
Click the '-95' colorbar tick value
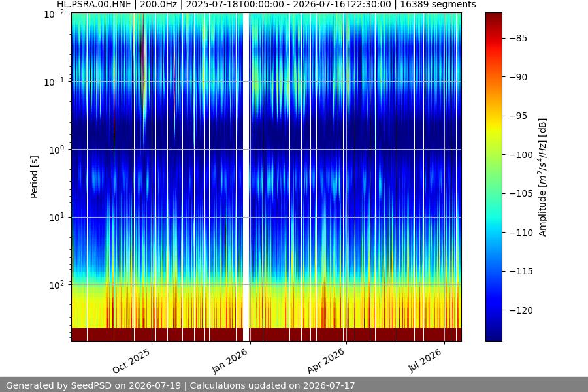click(x=518, y=116)
